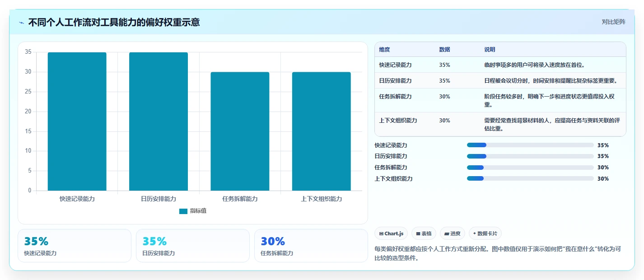The height and width of the screenshot is (280, 644).
Task: Click description starting 日程被会议切分时
Action: pyautogui.click(x=551, y=81)
